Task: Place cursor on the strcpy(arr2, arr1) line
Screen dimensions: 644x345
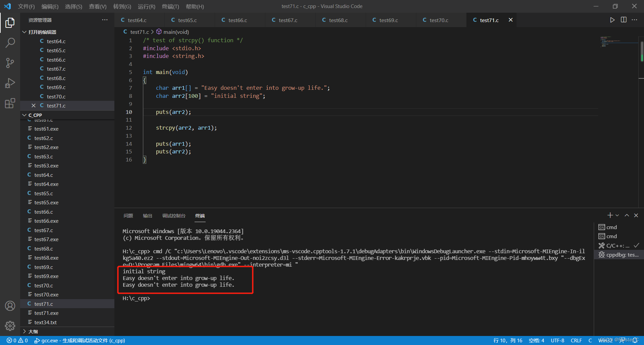Action: [186, 128]
